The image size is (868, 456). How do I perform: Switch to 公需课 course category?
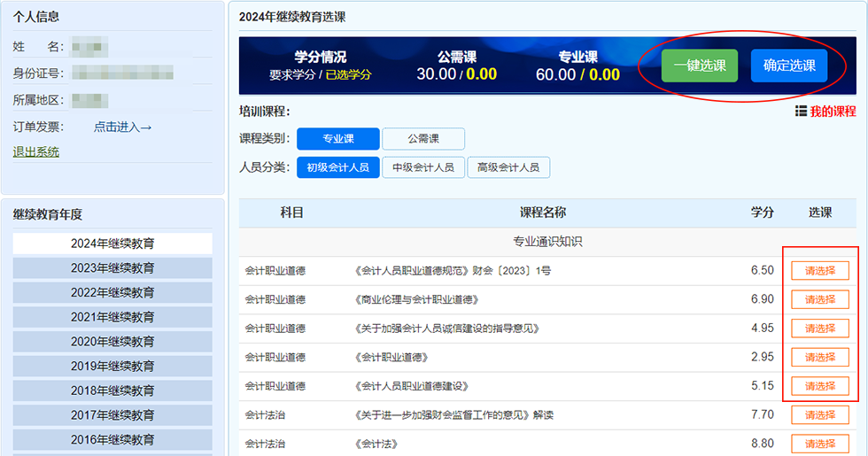pos(422,139)
